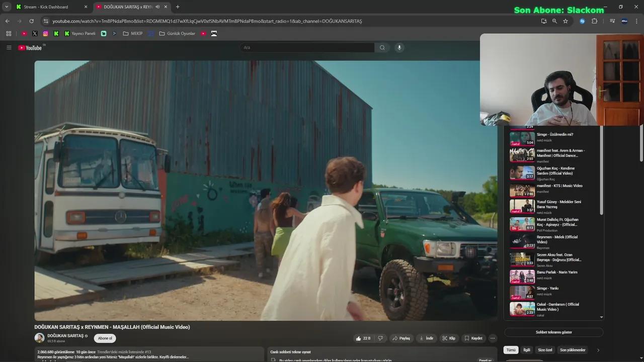Open Chrome profile avatar
This screenshot has height=362, width=644.
[624, 21]
